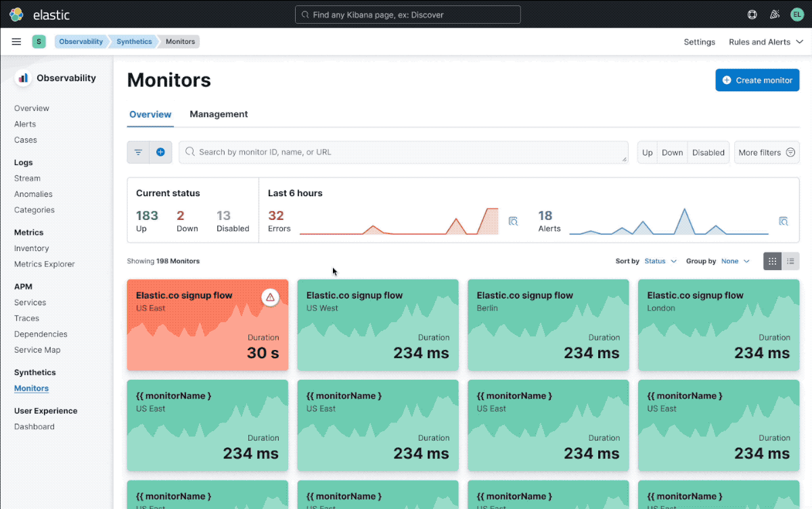
Task: Open User Experience Dashboard page
Action: coord(35,427)
